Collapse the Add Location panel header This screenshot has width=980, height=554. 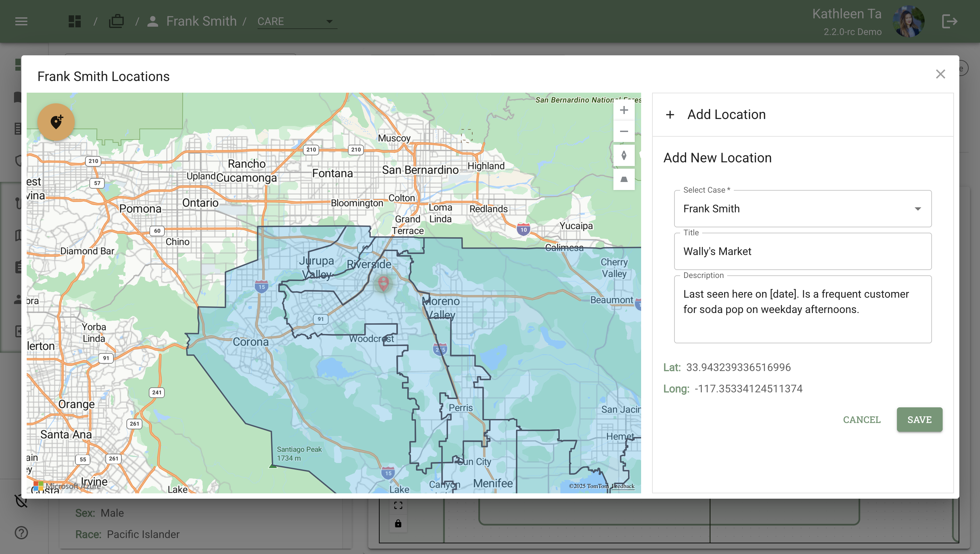(726, 115)
